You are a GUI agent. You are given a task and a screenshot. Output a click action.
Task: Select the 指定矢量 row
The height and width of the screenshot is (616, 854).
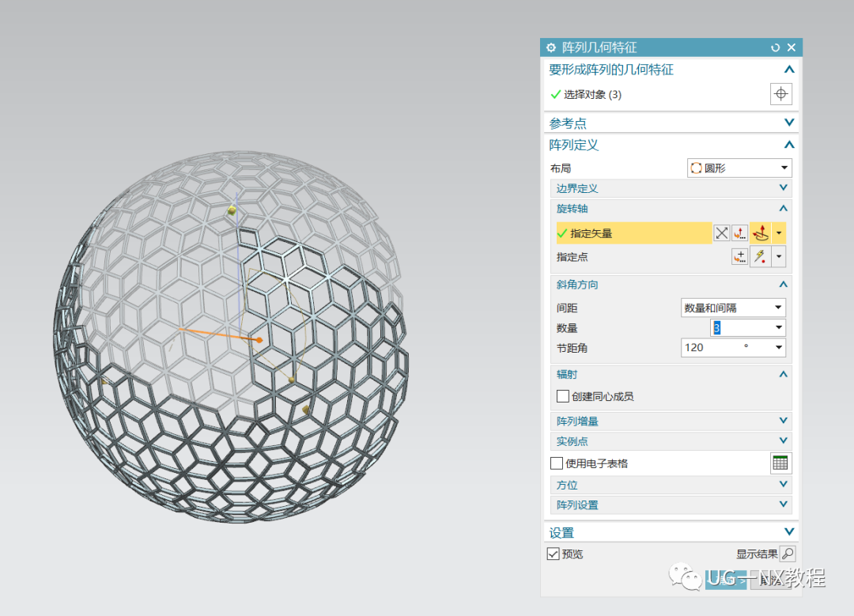pyautogui.click(x=634, y=233)
